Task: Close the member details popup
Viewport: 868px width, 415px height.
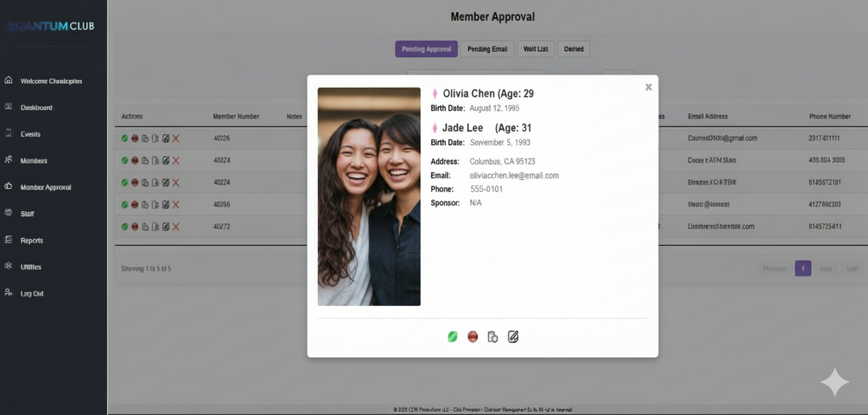Action: (648, 87)
